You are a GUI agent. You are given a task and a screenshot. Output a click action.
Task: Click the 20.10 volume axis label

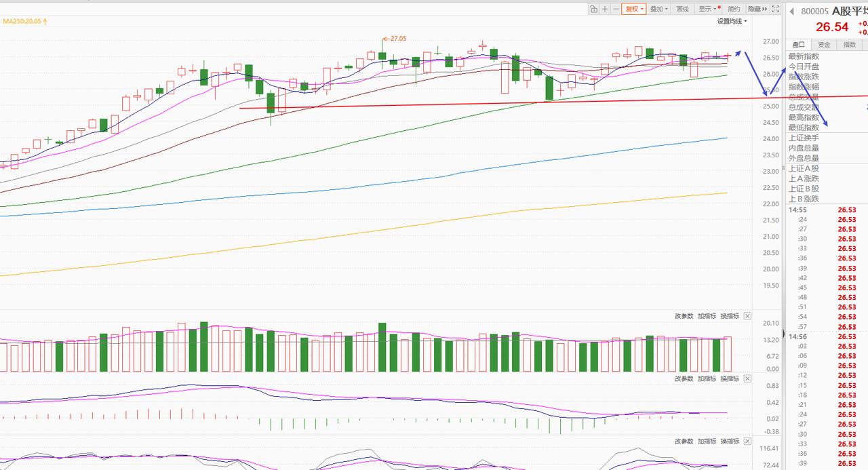coord(770,324)
